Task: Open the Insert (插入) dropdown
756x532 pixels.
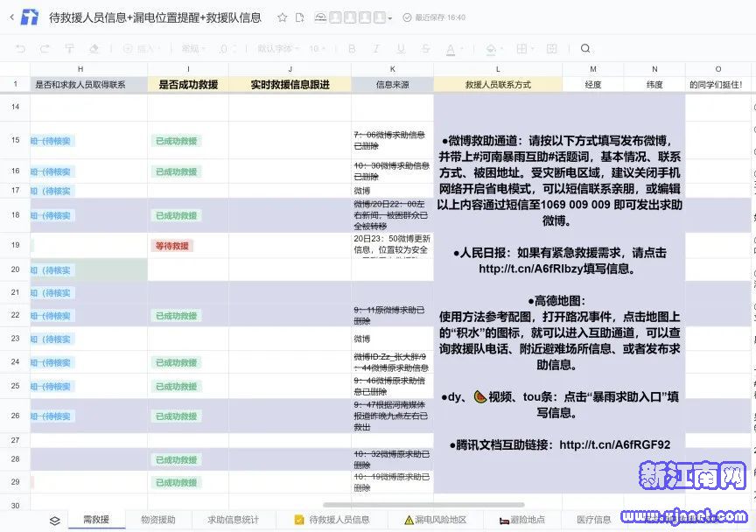Action: pyautogui.click(x=140, y=49)
